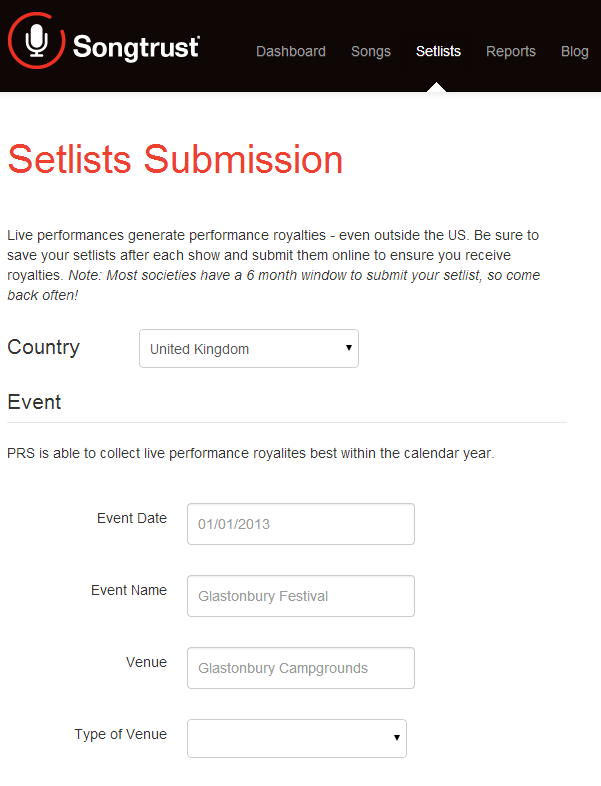
Task: Click the Type of Venue label
Action: coord(121,734)
